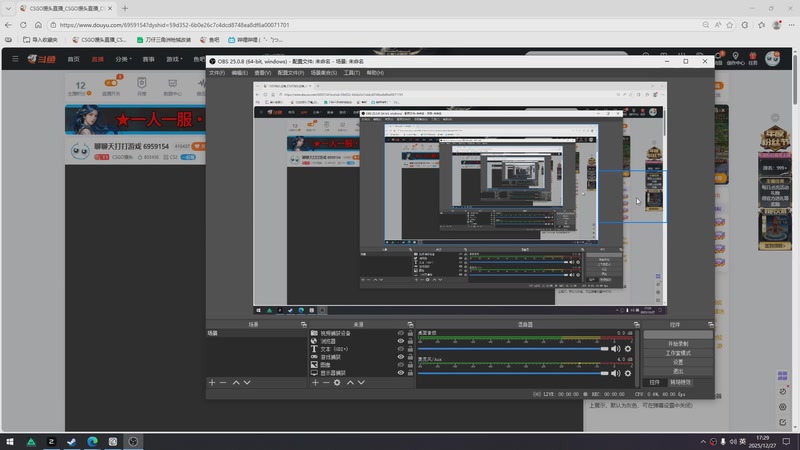Enable Studio Mode in OBS controls

click(x=678, y=353)
